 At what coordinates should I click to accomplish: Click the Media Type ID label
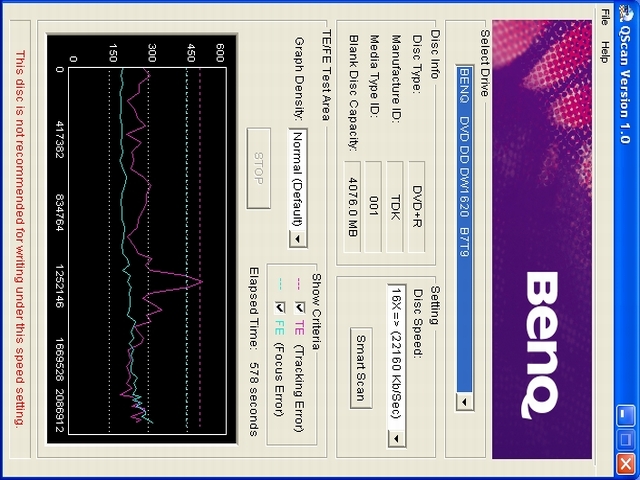click(374, 76)
